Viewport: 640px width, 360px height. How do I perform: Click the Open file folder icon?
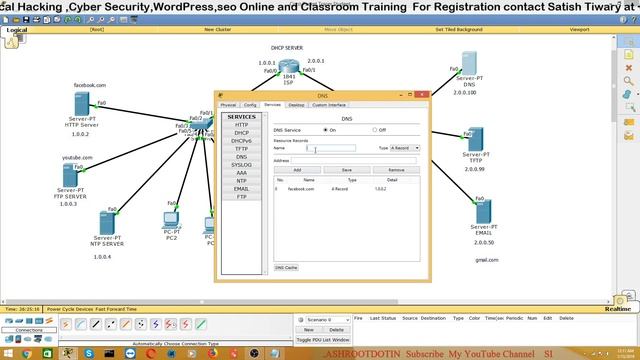click(x=16, y=20)
